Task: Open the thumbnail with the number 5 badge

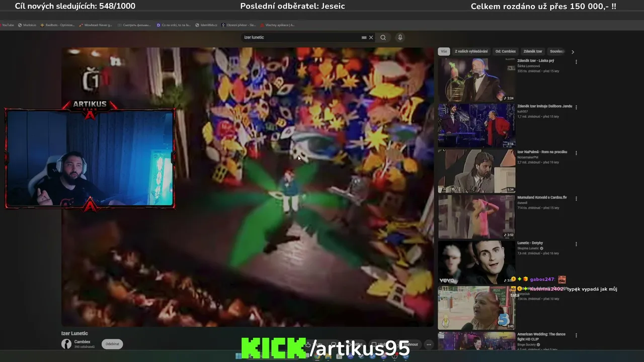Action: [476, 308]
